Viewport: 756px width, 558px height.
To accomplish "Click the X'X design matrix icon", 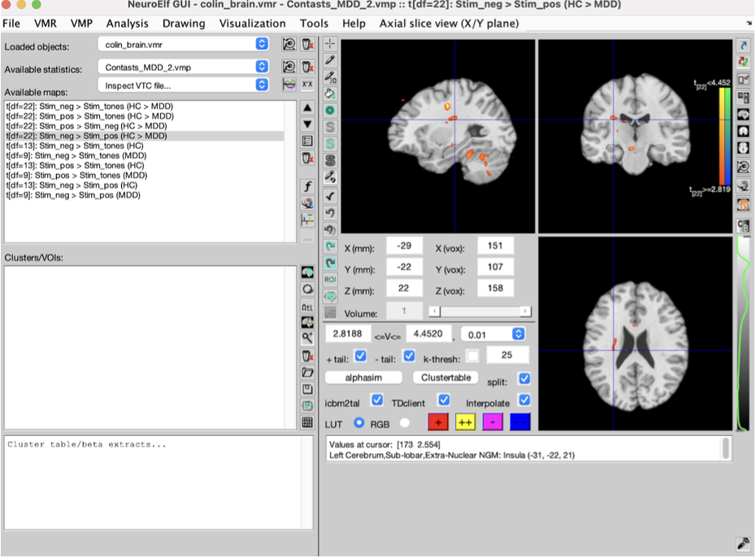I will pos(307,85).
